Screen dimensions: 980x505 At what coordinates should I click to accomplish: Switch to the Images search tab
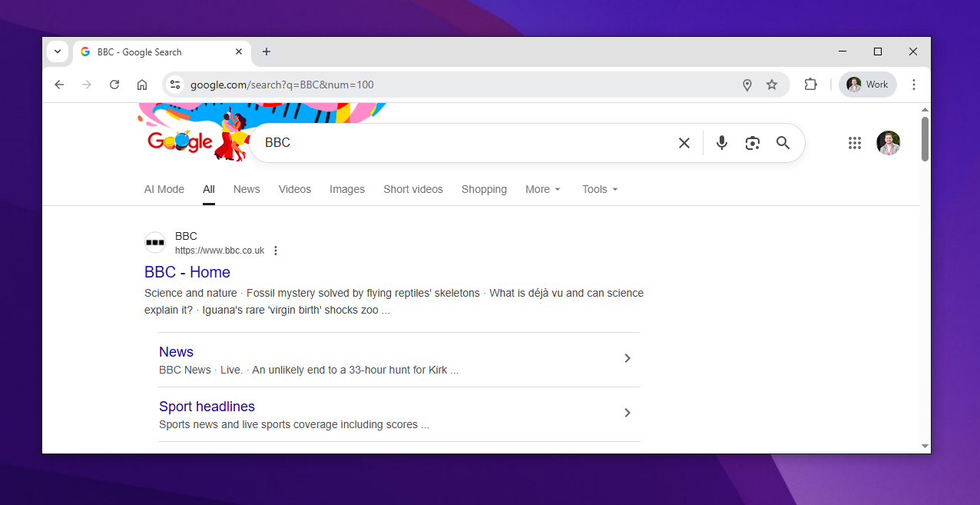pos(347,189)
